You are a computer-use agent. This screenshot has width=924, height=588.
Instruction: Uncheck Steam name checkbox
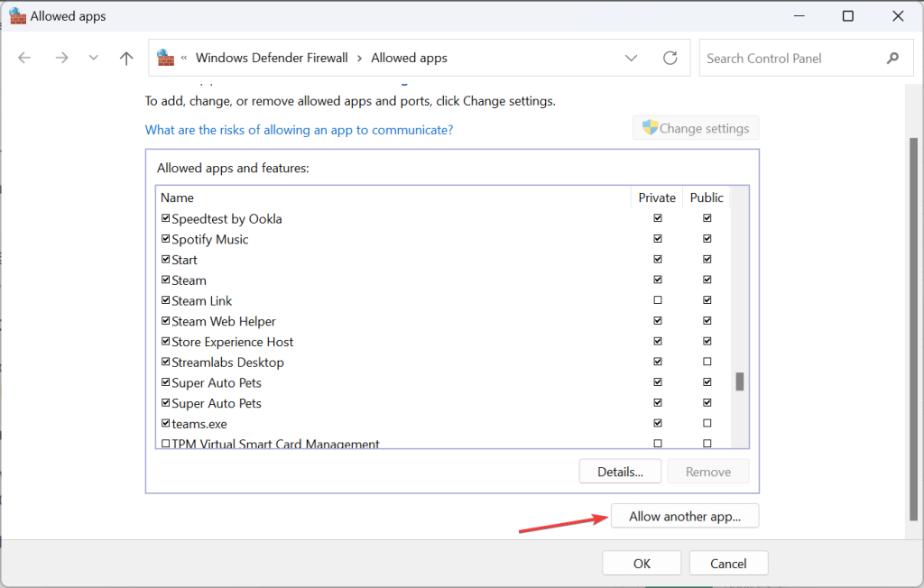coord(166,280)
